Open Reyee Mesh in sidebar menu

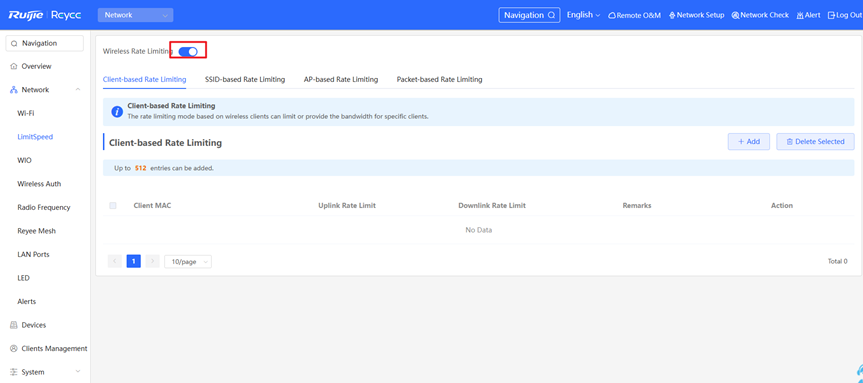[36, 231]
